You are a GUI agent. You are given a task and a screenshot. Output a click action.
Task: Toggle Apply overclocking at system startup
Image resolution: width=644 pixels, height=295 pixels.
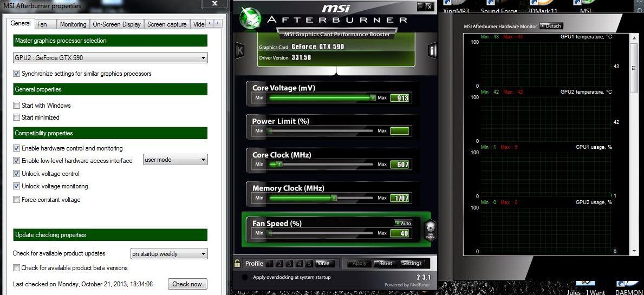click(x=245, y=277)
